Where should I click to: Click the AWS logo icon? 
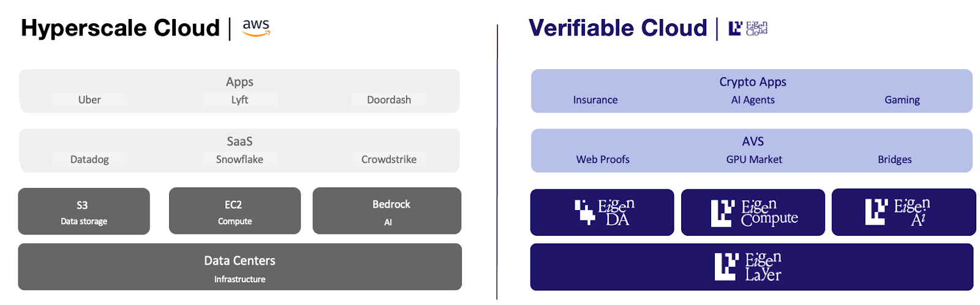pos(256,28)
